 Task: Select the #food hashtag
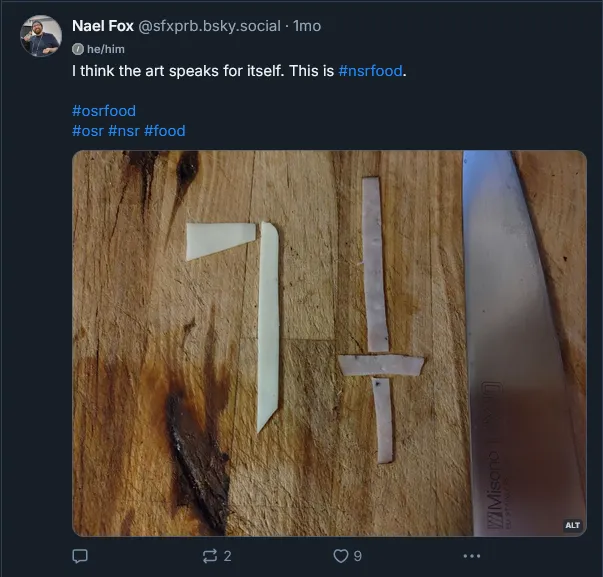point(165,130)
